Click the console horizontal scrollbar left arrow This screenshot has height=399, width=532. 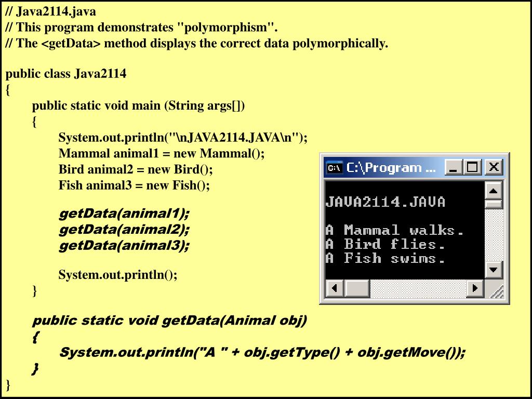(335, 288)
